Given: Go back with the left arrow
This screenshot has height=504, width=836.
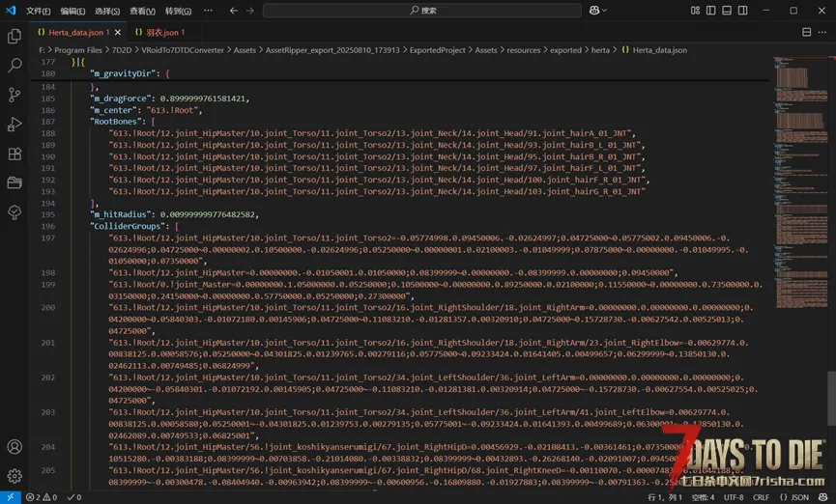Looking at the screenshot, I should pyautogui.click(x=234, y=10).
